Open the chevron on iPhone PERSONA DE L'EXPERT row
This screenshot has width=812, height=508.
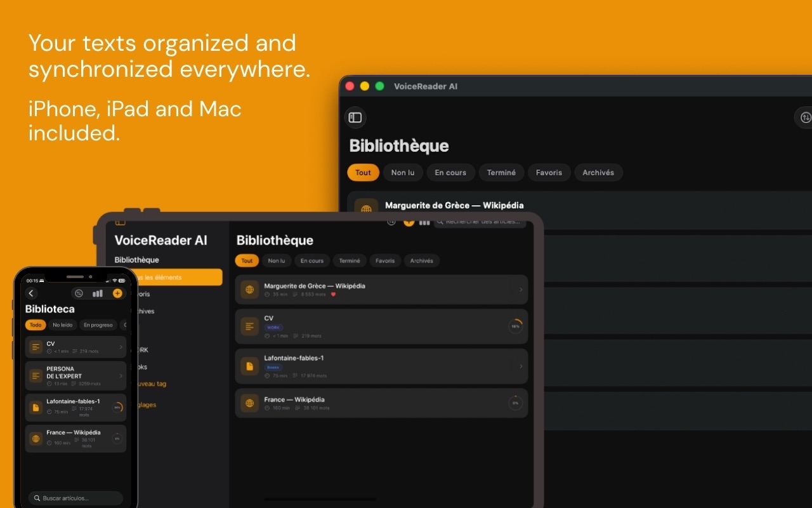pyautogui.click(x=121, y=376)
